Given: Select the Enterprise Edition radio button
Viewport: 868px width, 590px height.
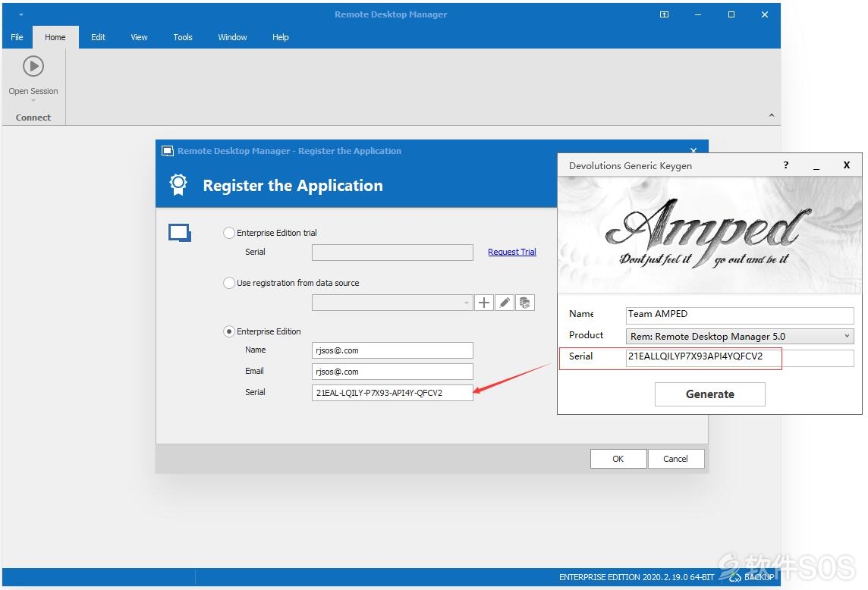Looking at the screenshot, I should tap(228, 331).
